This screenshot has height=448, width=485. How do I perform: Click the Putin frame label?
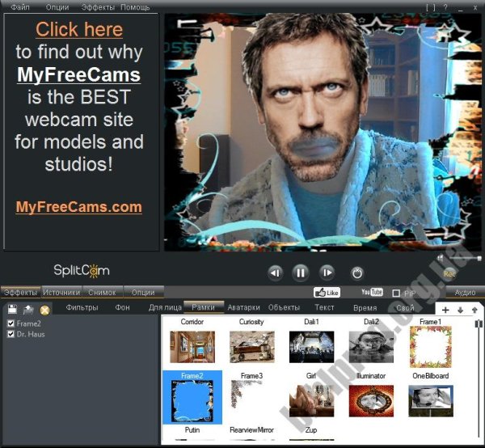tap(192, 430)
